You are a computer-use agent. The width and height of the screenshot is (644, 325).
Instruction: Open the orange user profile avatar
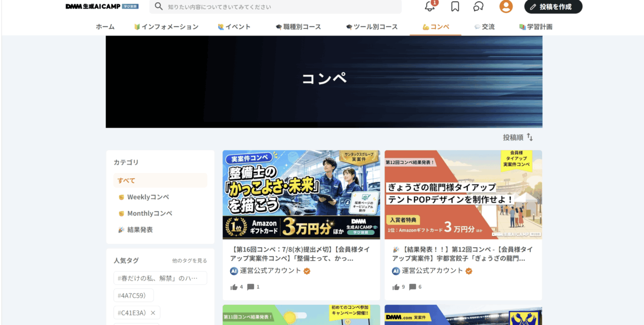(506, 6)
